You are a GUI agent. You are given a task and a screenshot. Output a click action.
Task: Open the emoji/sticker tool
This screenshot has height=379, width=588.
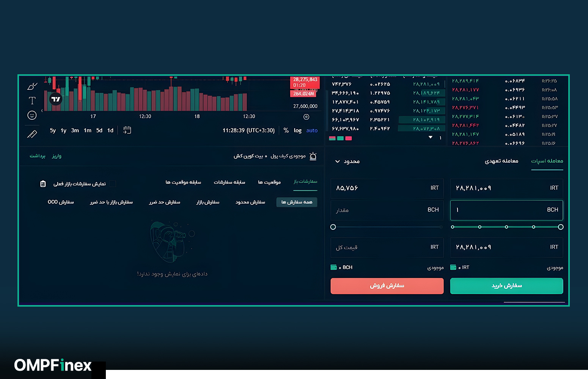32,115
